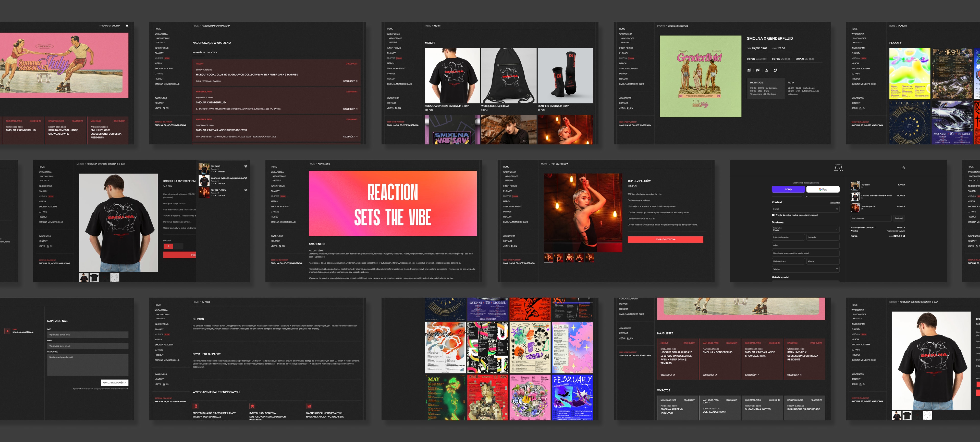Screen dimensions: 980x442
Task: Open Szczegóły for Hideout Social Club #12 in list
Action: pyautogui.click(x=350, y=81)
